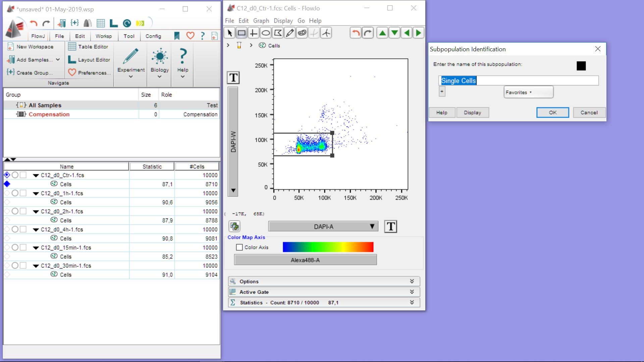644x362 pixels.
Task: Select the quadrant gate tool
Action: [x=254, y=33]
